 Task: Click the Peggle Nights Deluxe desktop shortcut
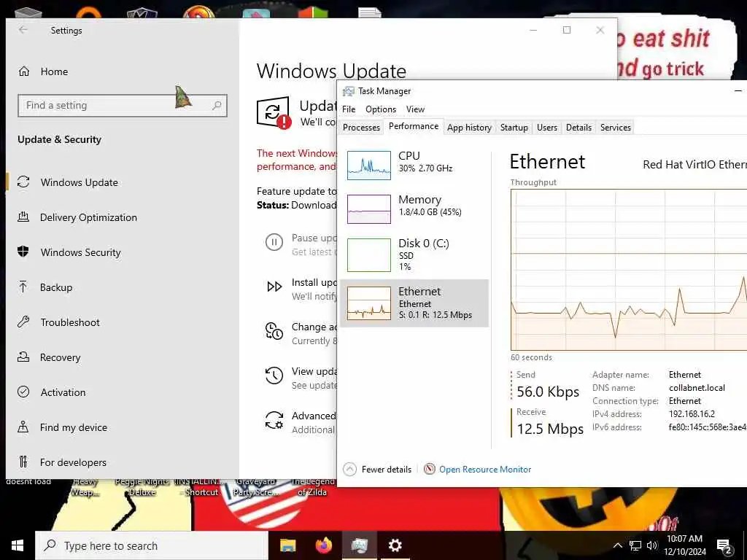pos(142,486)
